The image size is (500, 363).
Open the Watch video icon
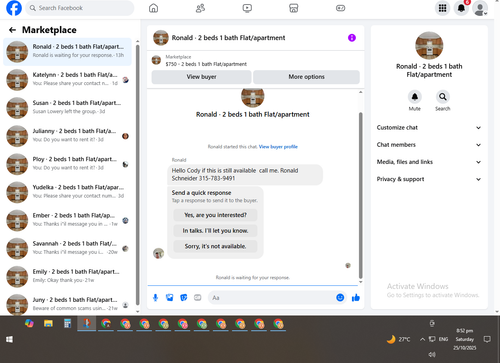[247, 8]
